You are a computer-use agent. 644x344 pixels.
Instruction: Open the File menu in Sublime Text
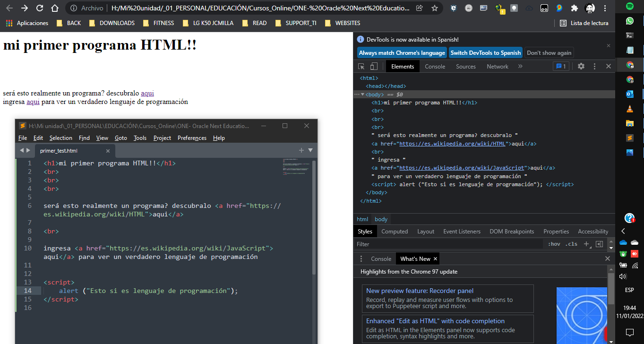[23, 138]
